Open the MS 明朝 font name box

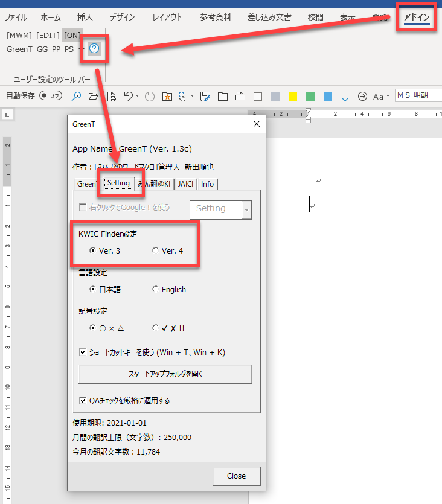pos(418,95)
